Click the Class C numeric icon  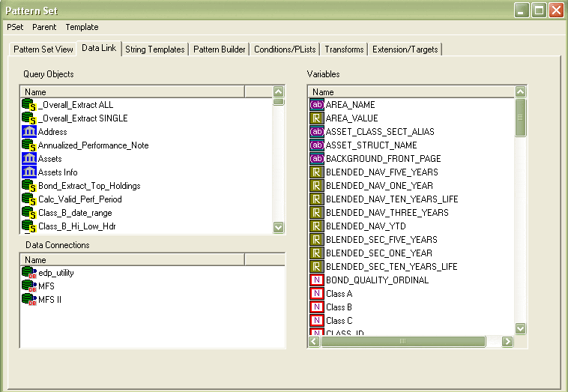point(317,321)
